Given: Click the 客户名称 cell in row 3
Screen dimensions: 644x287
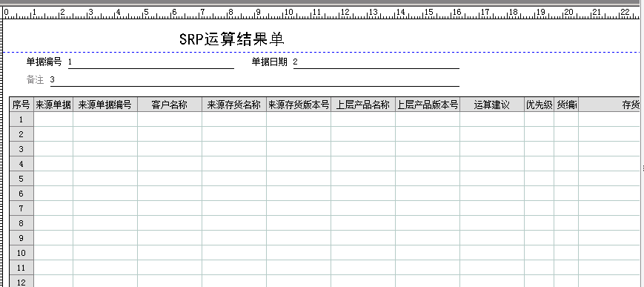Looking at the screenshot, I should pos(170,149).
